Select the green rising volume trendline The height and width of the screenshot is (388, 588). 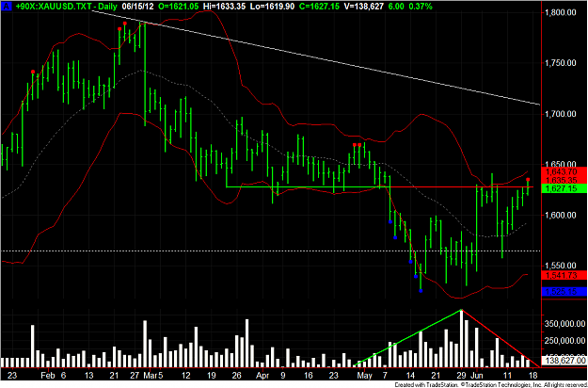407,338
